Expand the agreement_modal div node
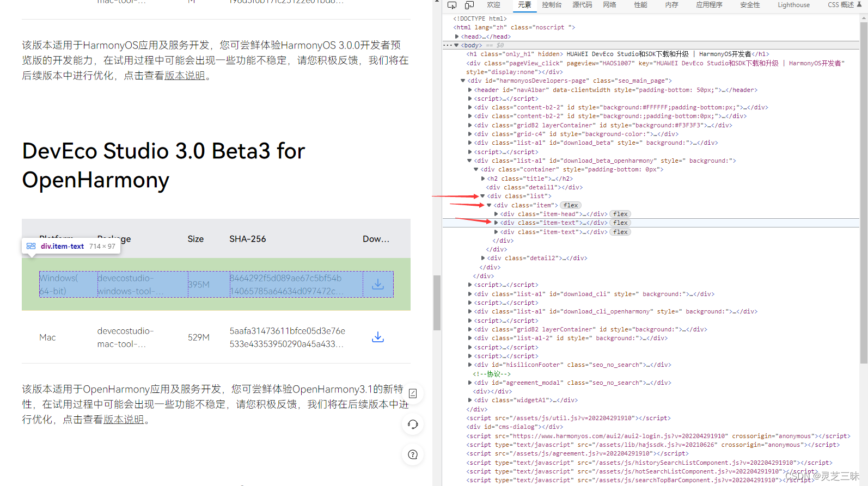This screenshot has height=486, width=868. point(469,383)
